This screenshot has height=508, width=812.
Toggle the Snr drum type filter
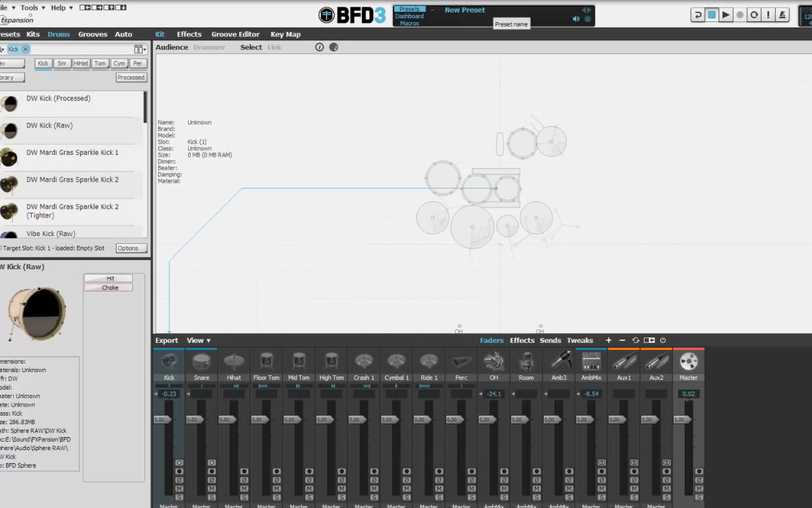[x=62, y=63]
